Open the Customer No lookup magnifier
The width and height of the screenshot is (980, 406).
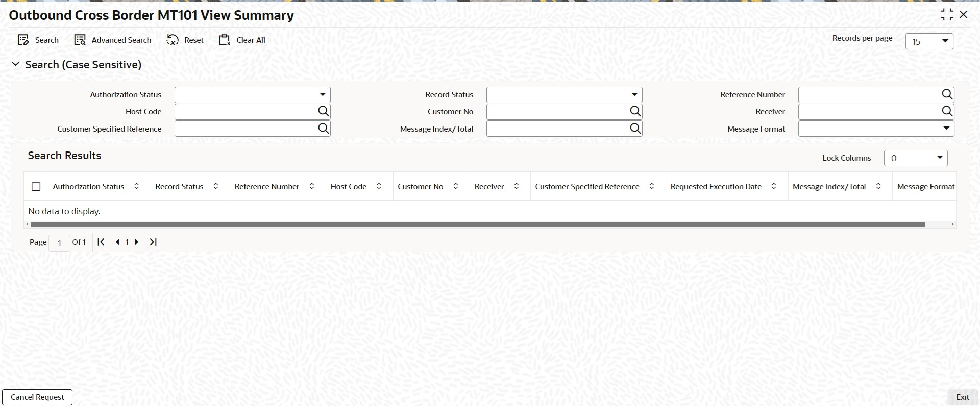635,111
